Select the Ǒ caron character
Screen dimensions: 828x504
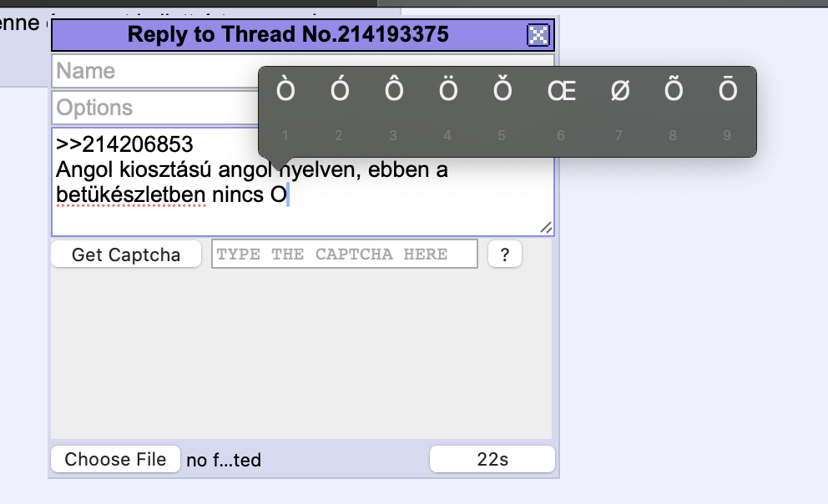tap(502, 89)
